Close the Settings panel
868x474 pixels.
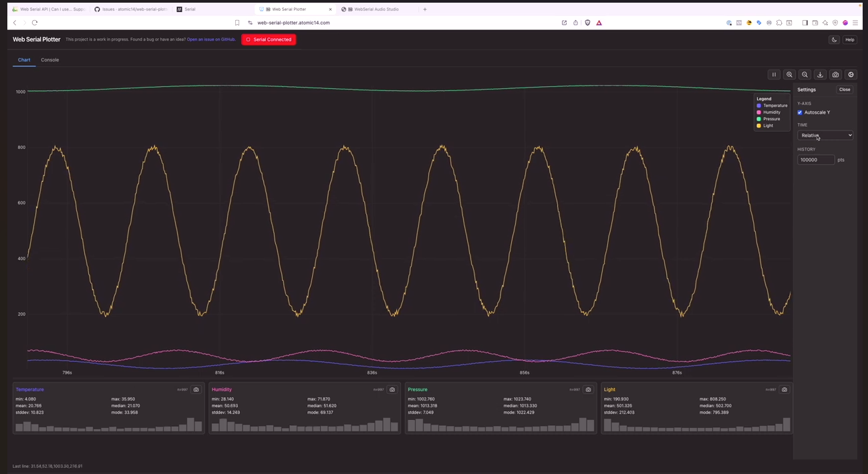(x=845, y=90)
